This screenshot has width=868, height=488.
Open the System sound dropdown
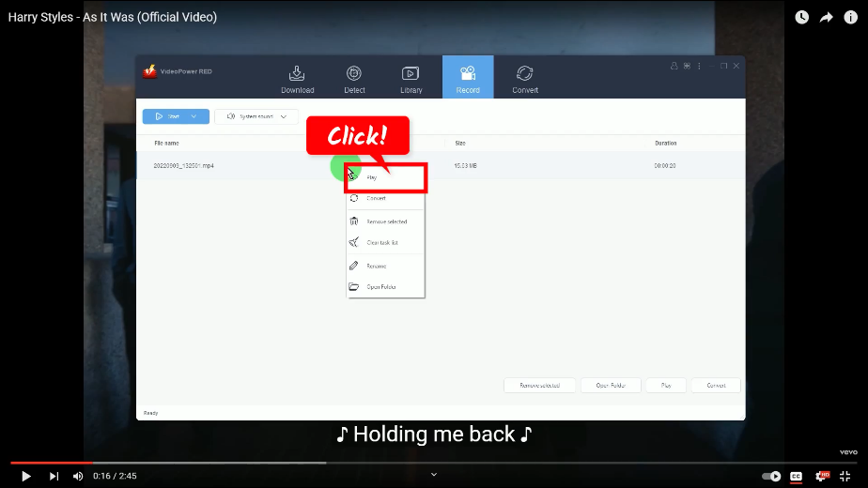(256, 116)
